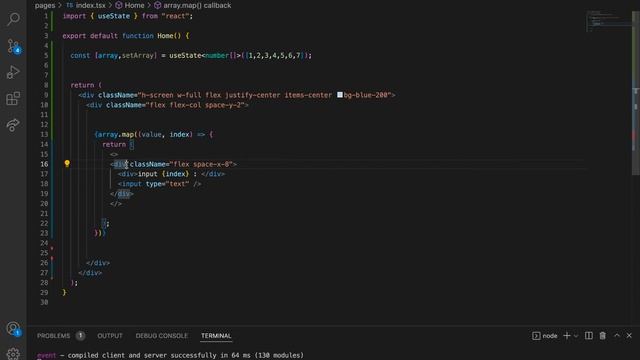This screenshot has width=640, height=360.
Task: Click the index.tsx breadcrumb
Action: tap(86, 5)
